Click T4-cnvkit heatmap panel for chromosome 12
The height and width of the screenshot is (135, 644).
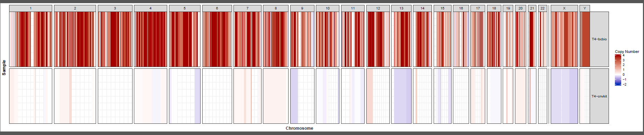pos(378,96)
